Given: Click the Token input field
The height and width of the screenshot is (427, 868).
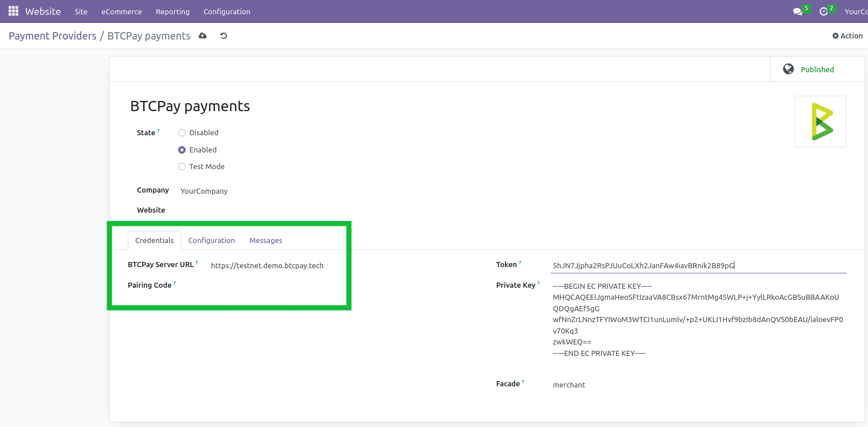Looking at the screenshot, I should [x=698, y=265].
